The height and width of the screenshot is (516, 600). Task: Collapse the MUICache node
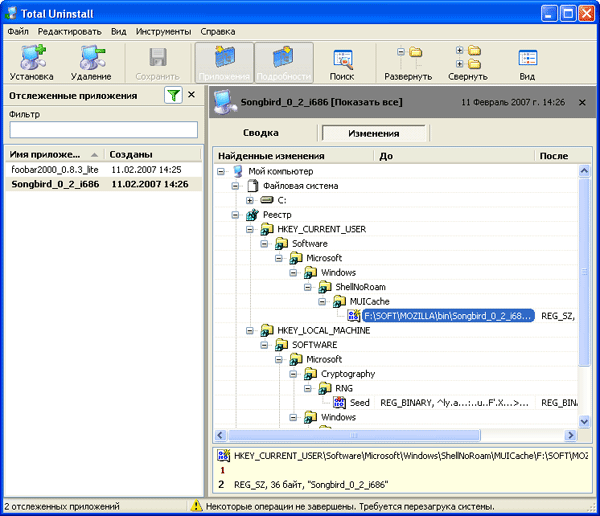point(322,302)
